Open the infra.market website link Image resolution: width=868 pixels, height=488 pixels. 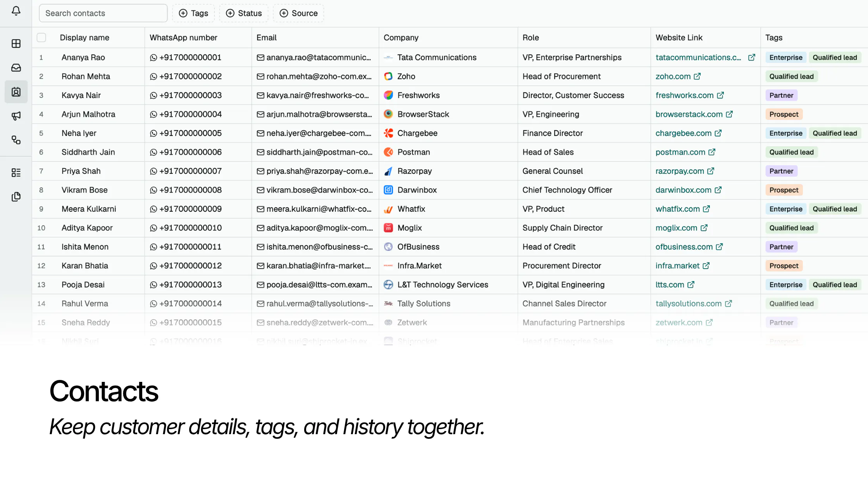[677, 266]
